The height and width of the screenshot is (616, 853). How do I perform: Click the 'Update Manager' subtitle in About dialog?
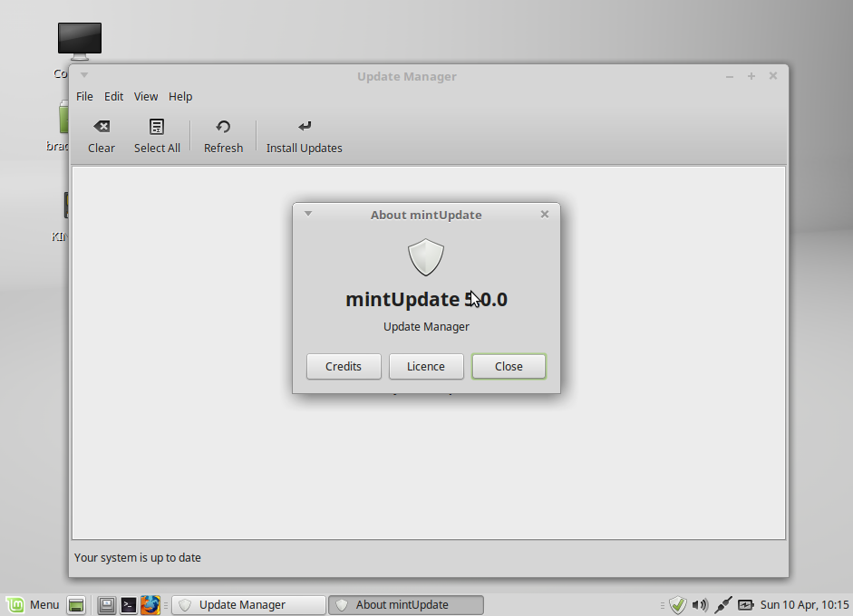(x=426, y=327)
